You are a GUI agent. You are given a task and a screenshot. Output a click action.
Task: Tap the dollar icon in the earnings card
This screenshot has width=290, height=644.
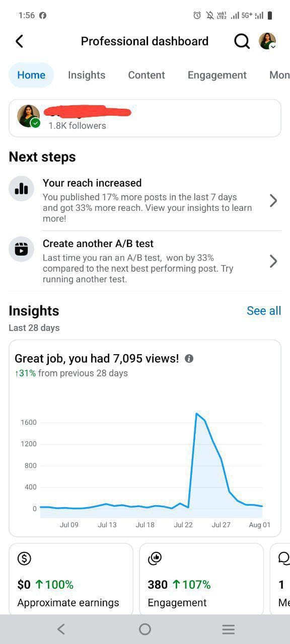click(24, 558)
